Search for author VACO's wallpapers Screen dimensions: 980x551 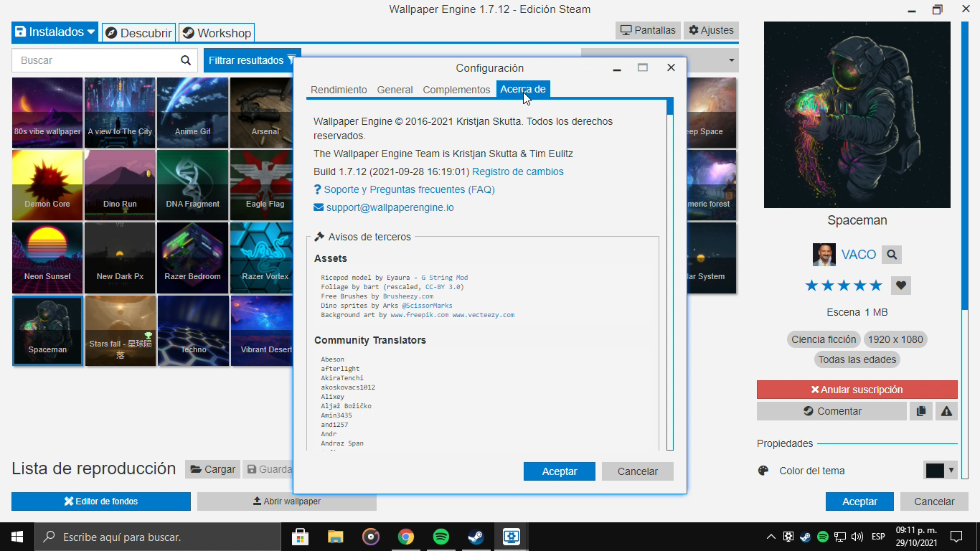tap(892, 254)
